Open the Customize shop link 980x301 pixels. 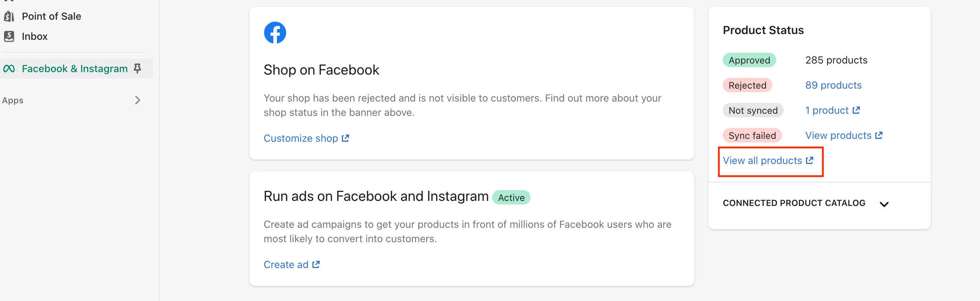tap(301, 138)
